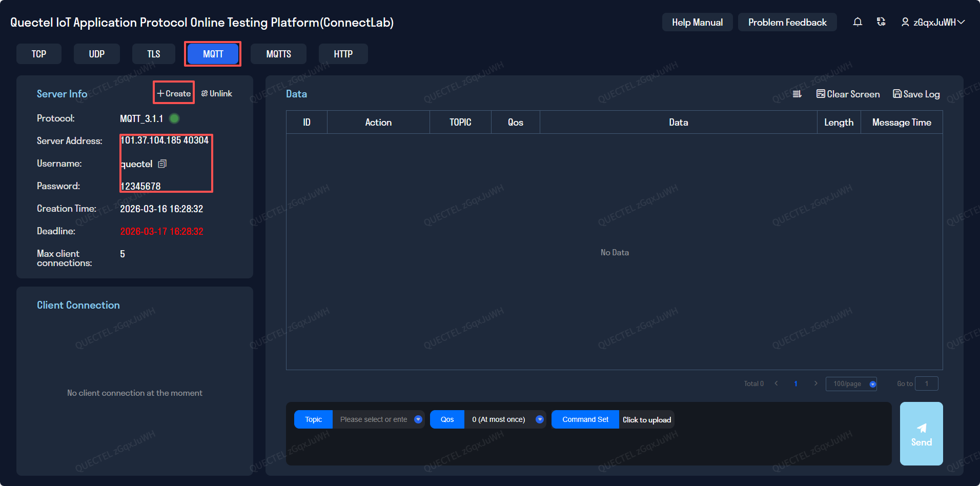Clear Screen of the data log
Image resolution: width=980 pixels, height=486 pixels.
(848, 94)
